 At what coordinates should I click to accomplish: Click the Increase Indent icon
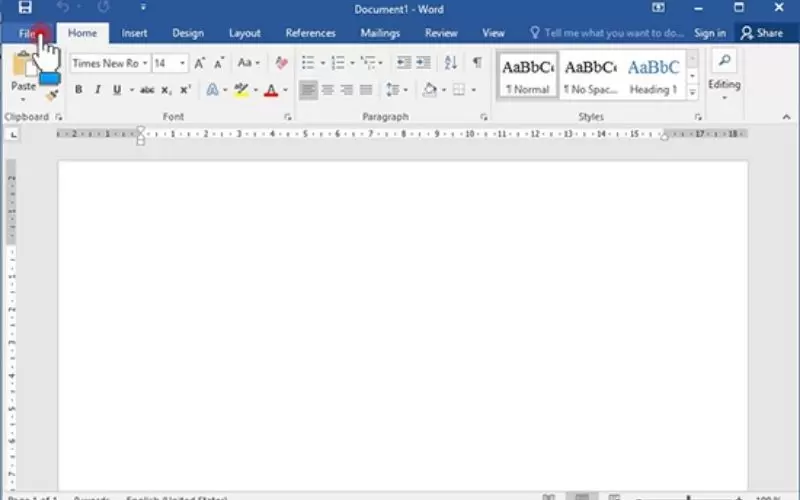coord(423,63)
